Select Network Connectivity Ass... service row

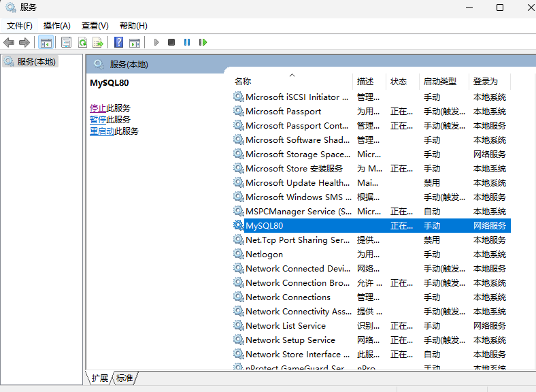(x=372, y=311)
